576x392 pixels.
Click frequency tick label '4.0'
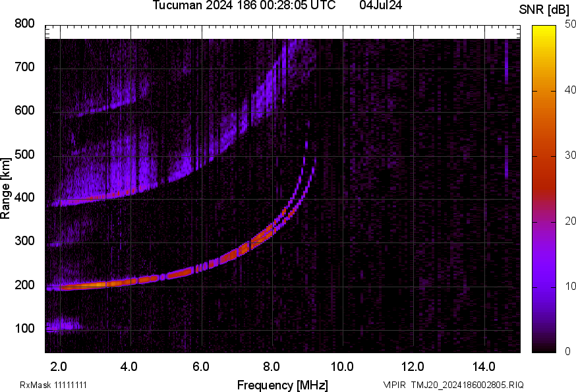(129, 366)
